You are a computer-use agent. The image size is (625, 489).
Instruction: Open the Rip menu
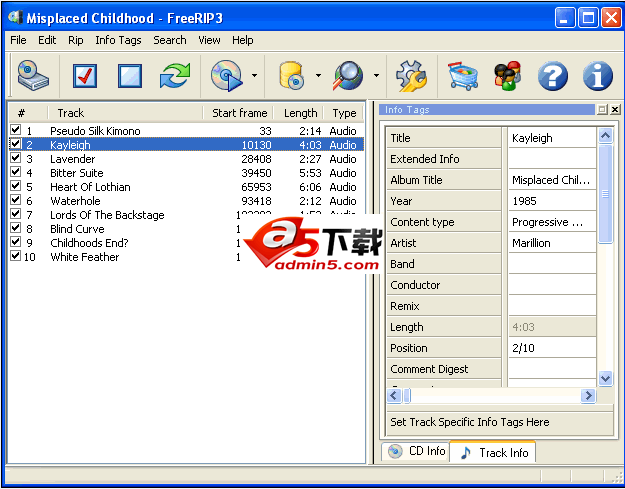(76, 40)
